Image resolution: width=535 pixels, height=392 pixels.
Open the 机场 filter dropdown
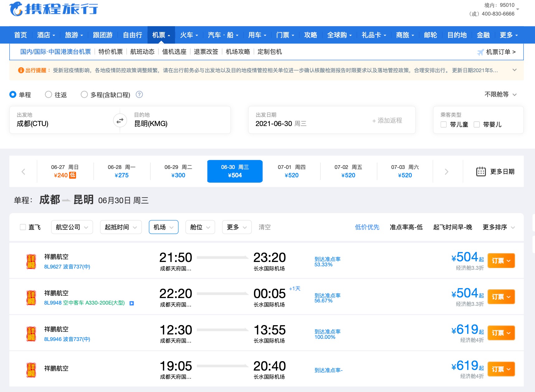point(163,227)
